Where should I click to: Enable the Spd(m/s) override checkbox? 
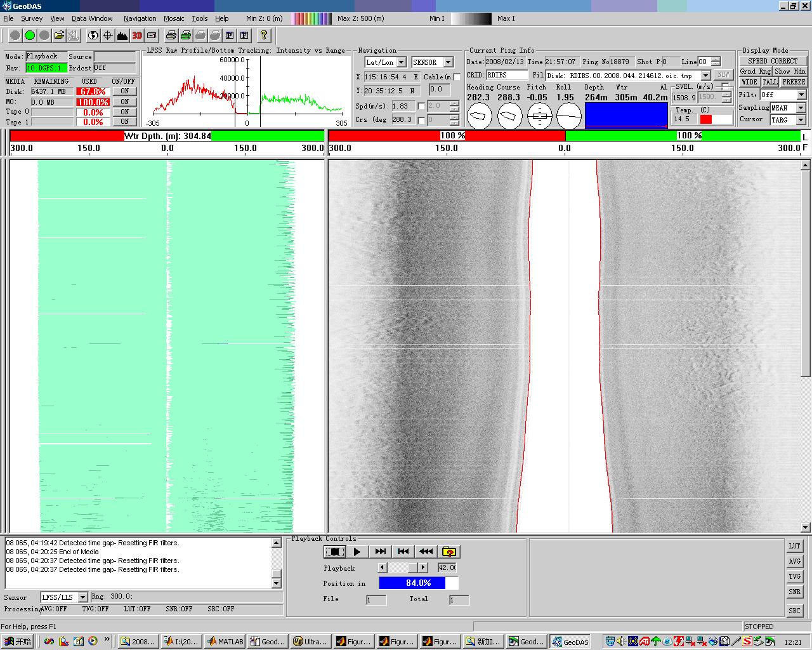coord(421,106)
